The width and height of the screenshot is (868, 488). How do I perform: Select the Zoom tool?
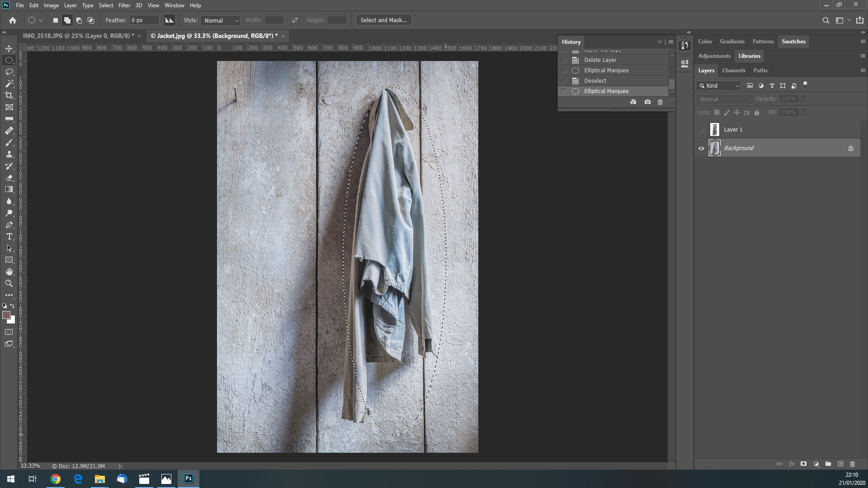point(9,284)
